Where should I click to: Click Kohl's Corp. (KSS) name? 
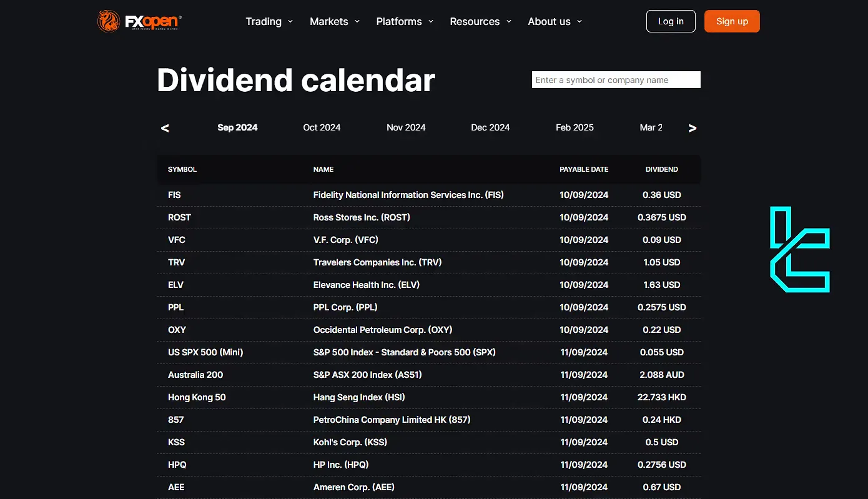(x=350, y=442)
